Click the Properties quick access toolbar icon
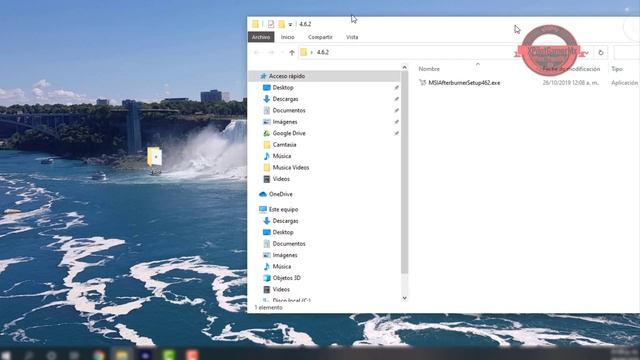The image size is (640, 360). [271, 24]
